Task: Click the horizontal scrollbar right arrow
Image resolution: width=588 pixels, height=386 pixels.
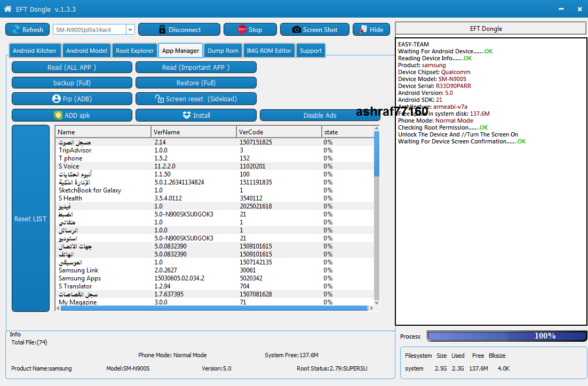Action: coord(371,308)
